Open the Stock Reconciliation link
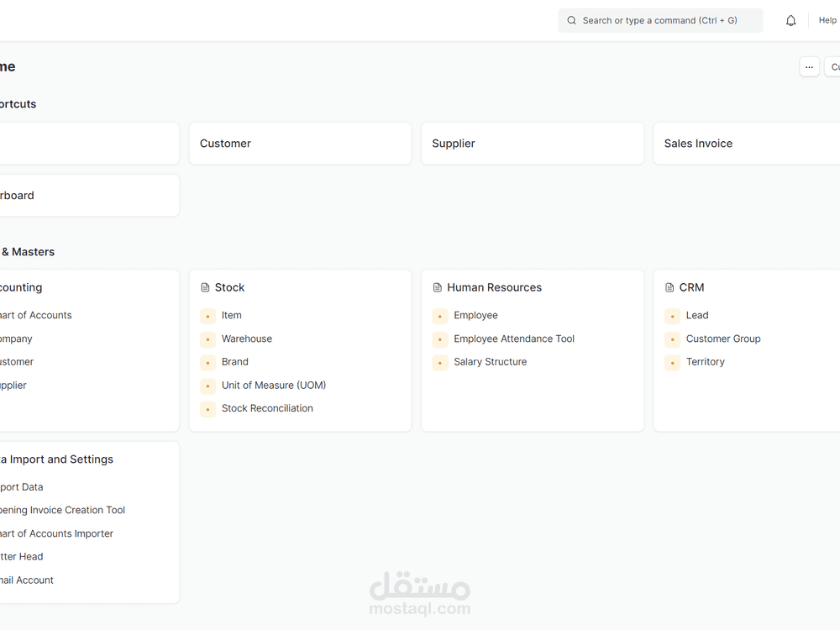 tap(267, 408)
